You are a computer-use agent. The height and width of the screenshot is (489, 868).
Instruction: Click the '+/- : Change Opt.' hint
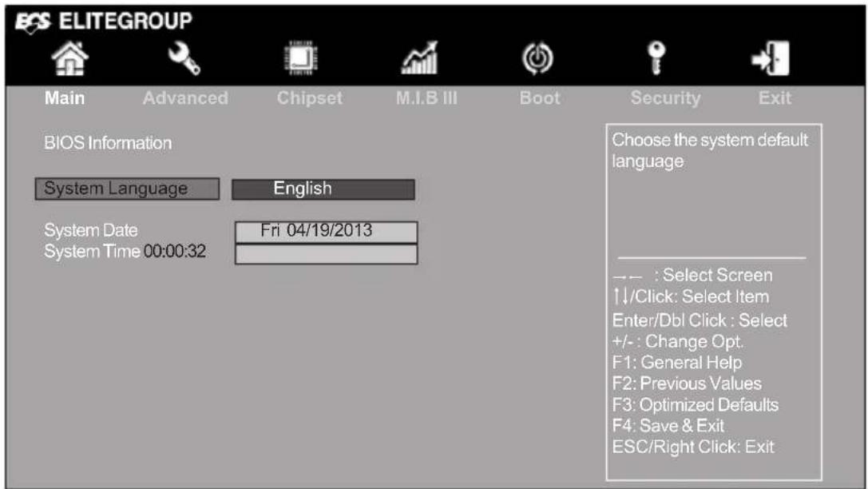tap(678, 342)
